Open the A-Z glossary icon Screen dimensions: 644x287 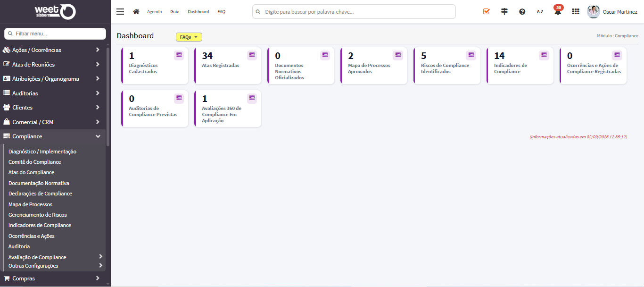point(540,12)
